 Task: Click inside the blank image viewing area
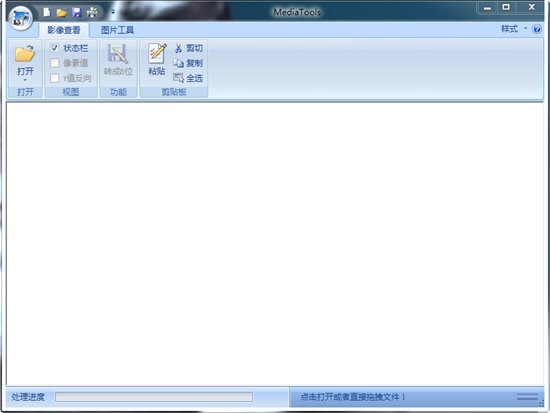(275, 244)
